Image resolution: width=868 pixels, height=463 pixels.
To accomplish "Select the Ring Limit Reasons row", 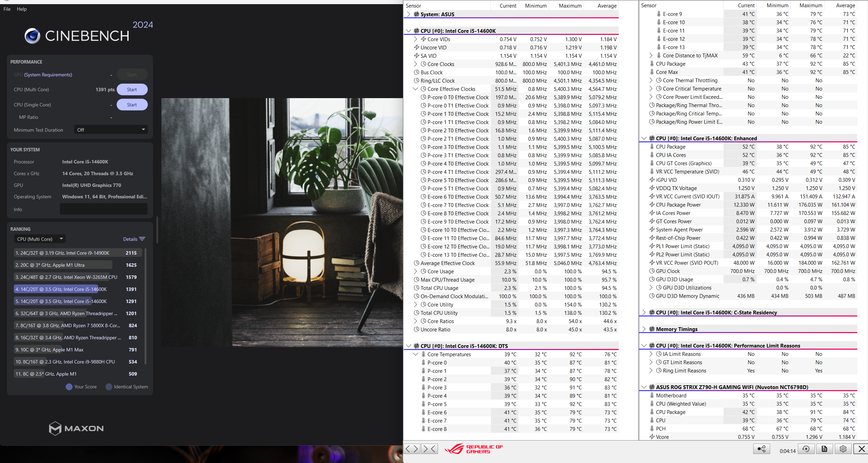I will (748, 370).
